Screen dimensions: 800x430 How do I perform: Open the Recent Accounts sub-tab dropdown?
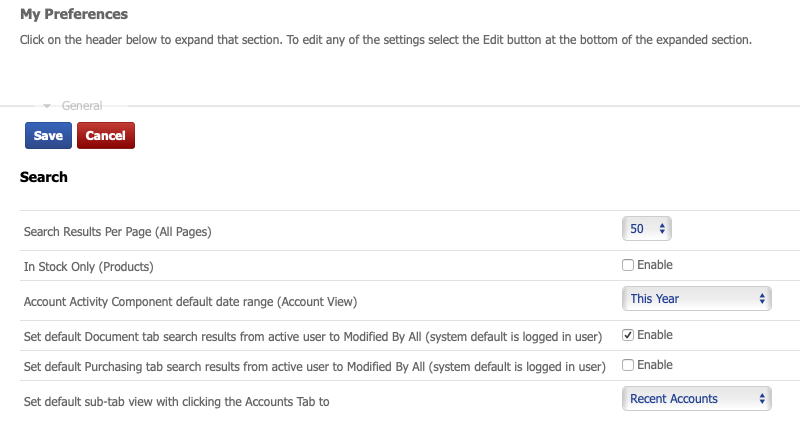696,399
